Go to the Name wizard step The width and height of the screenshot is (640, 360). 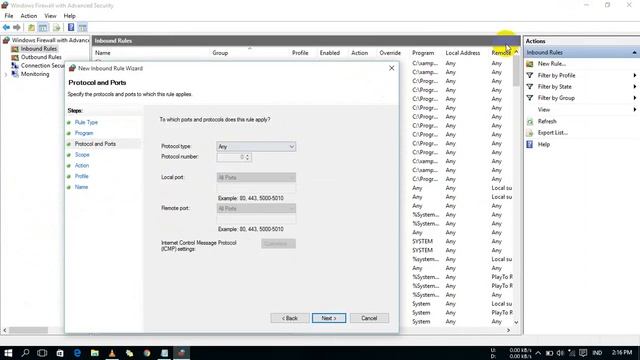[81, 187]
